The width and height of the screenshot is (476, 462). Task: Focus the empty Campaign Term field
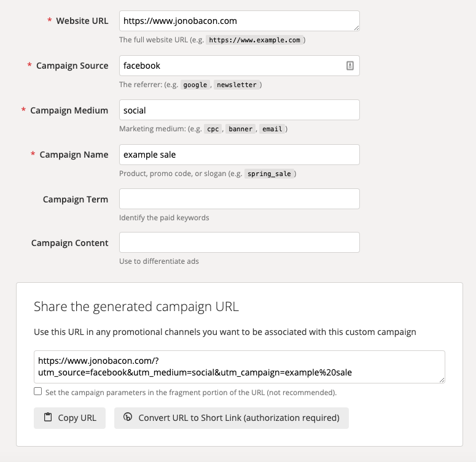pyautogui.click(x=239, y=199)
